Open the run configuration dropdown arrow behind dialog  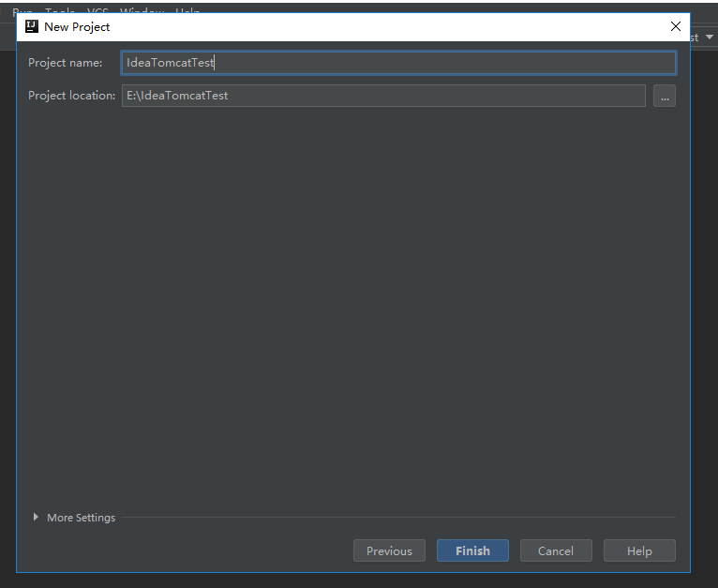[710, 38]
